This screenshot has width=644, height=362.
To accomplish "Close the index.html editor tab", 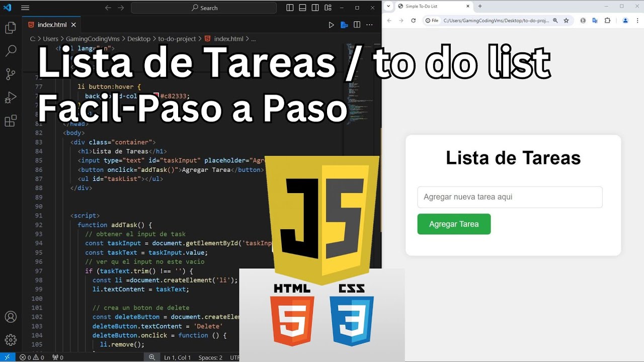I will pos(73,25).
